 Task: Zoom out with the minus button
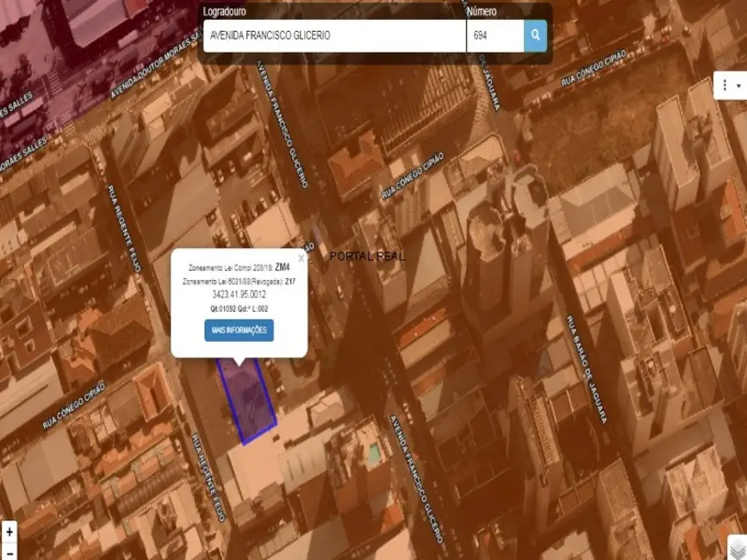pyautogui.click(x=9, y=552)
